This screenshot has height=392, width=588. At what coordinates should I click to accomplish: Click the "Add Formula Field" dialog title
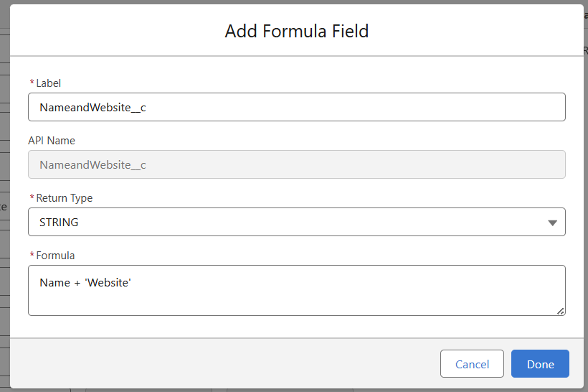pos(296,31)
